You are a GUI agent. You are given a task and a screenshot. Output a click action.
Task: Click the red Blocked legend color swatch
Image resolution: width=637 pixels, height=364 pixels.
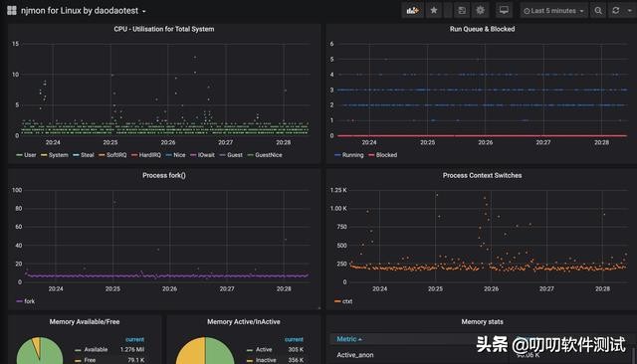click(x=371, y=155)
